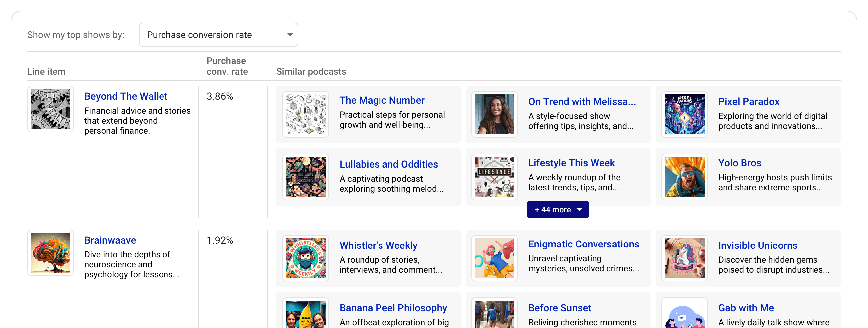Click On Trend style-focused show description
Image resolution: width=868 pixels, height=328 pixels.
pos(581,121)
